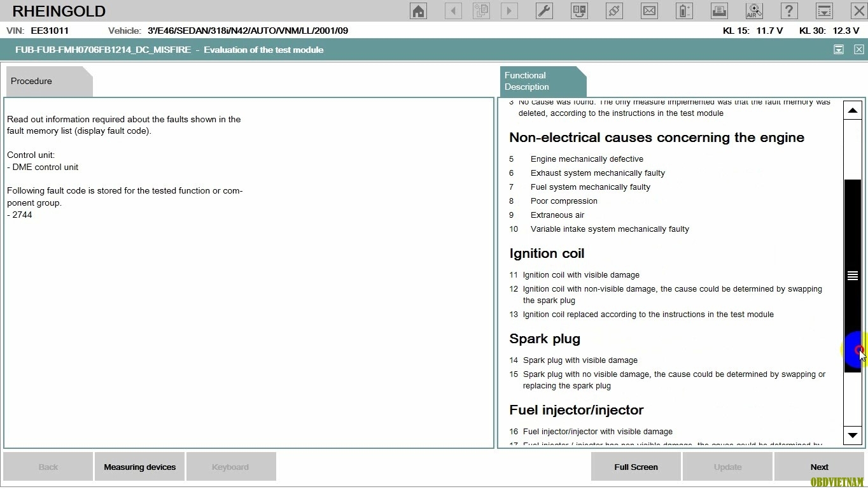Open the connection manager plug icon
This screenshot has height=489, width=868.
614,11
